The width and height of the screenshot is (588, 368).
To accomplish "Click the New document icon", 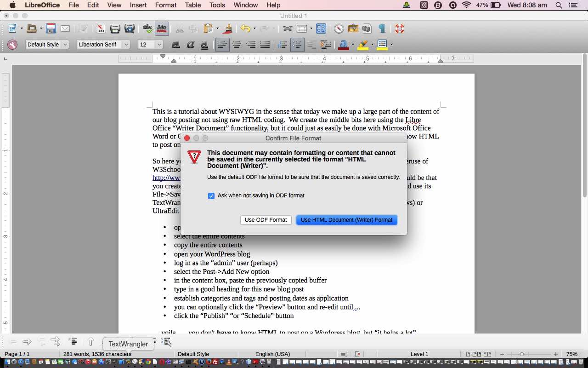I will coord(12,29).
